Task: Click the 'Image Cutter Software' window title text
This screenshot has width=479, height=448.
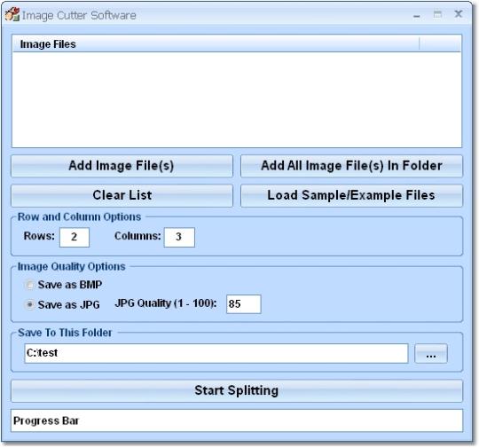Action: pyautogui.click(x=79, y=16)
